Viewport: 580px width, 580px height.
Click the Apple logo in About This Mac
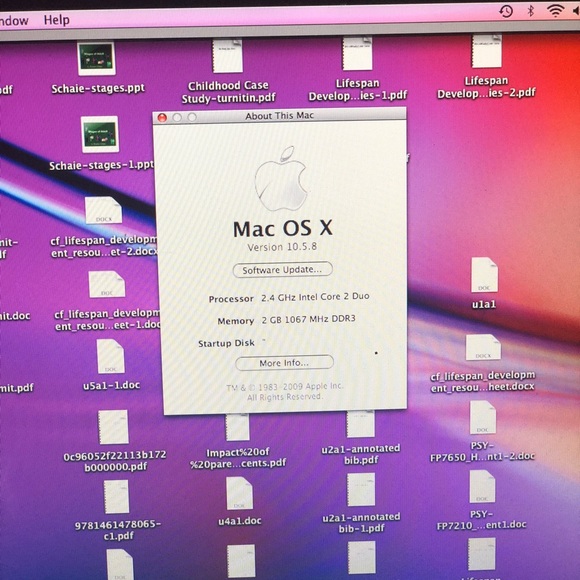(281, 179)
